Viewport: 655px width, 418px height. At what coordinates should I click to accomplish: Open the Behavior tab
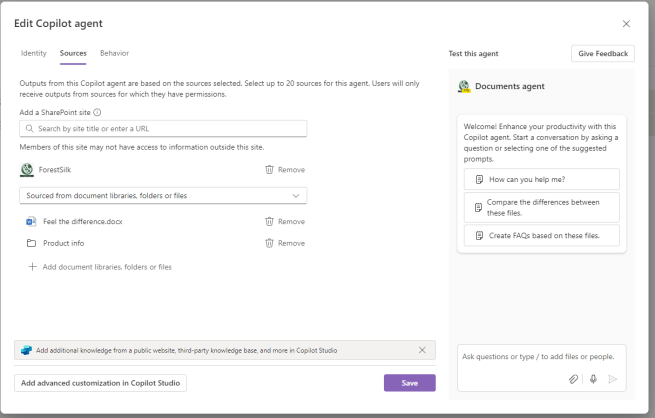pos(114,53)
